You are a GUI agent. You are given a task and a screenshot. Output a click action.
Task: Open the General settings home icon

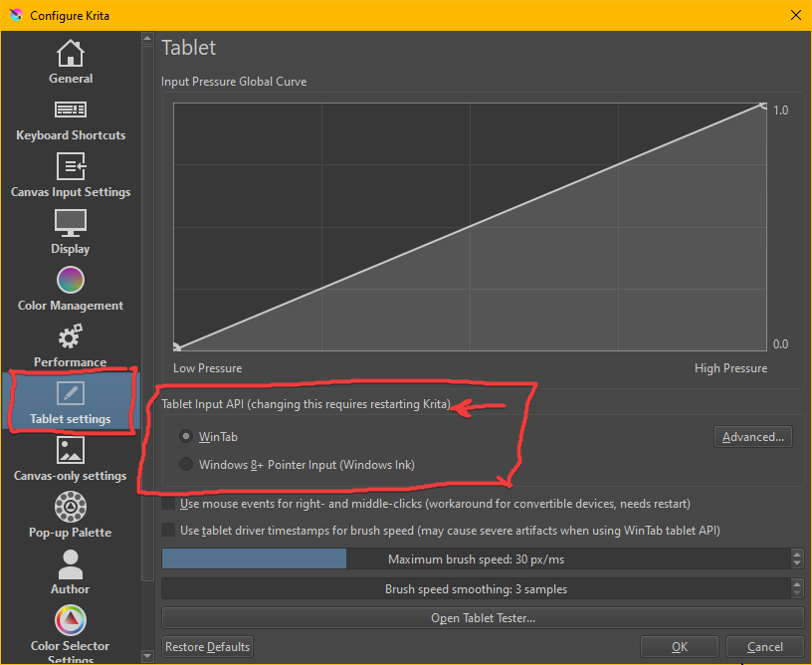(x=71, y=54)
